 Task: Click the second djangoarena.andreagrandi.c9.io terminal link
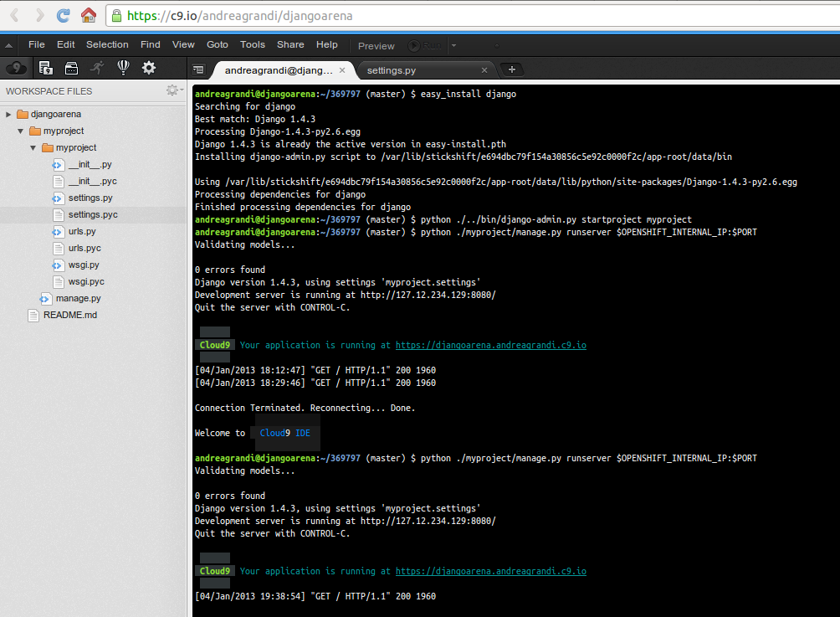point(491,572)
